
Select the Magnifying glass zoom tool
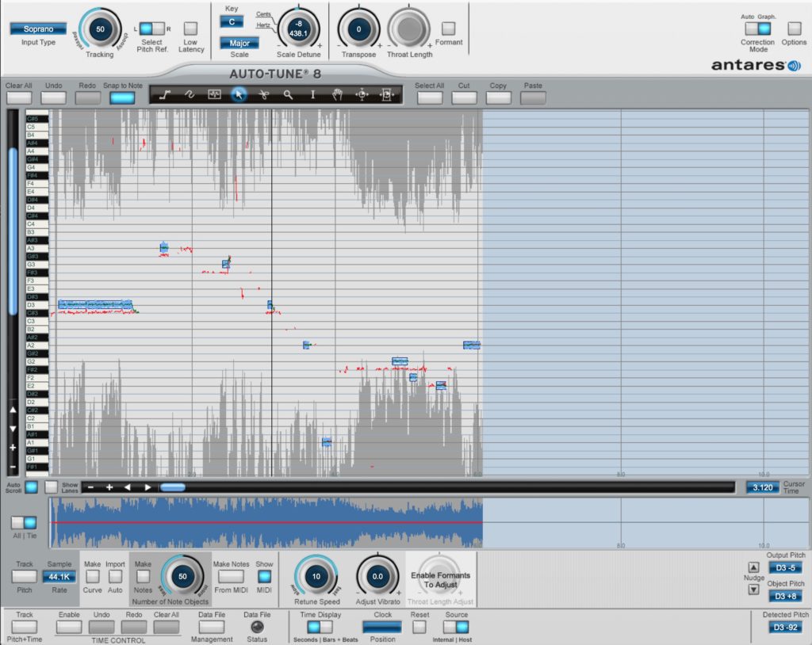pos(288,95)
